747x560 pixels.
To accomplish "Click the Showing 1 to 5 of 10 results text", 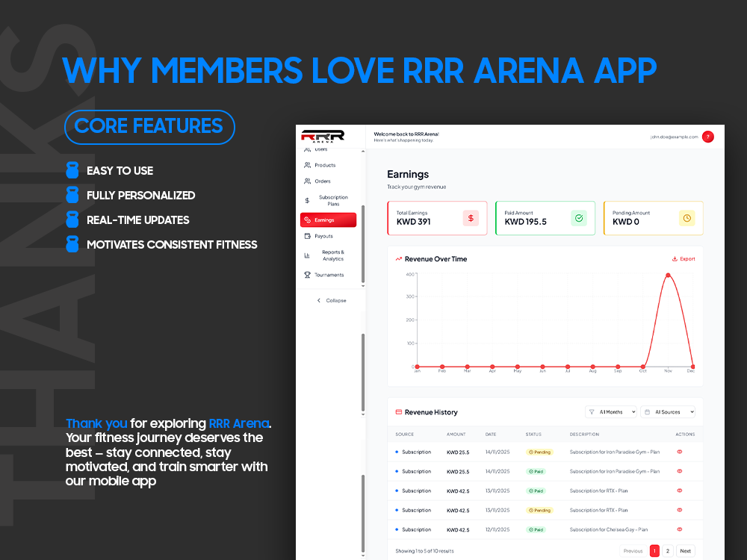I will coord(424,551).
